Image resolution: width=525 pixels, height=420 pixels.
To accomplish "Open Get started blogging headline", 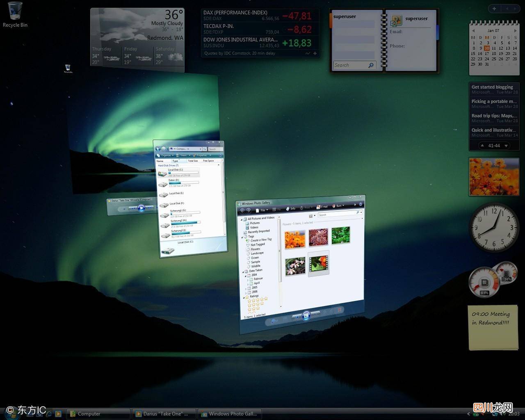I will click(492, 87).
